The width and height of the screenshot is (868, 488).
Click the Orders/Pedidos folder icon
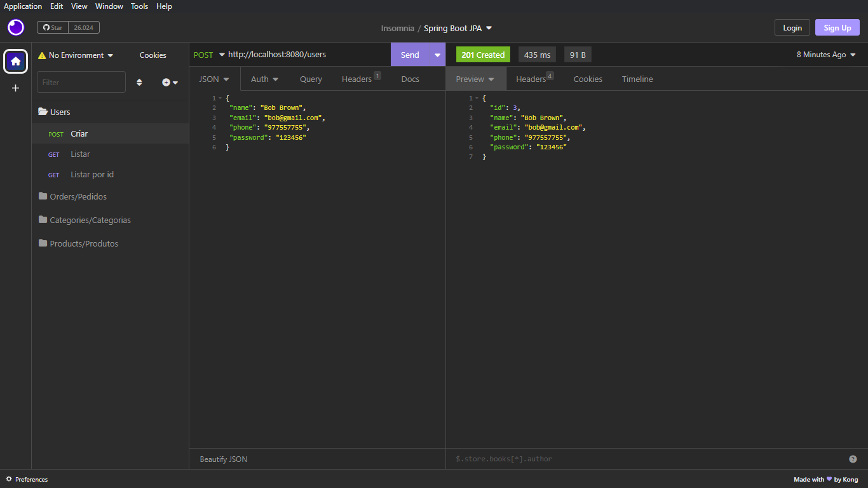point(43,196)
